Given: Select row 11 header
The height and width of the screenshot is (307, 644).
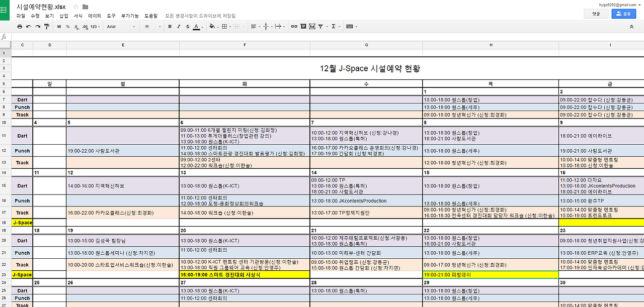Looking at the screenshot, I should point(6,136).
